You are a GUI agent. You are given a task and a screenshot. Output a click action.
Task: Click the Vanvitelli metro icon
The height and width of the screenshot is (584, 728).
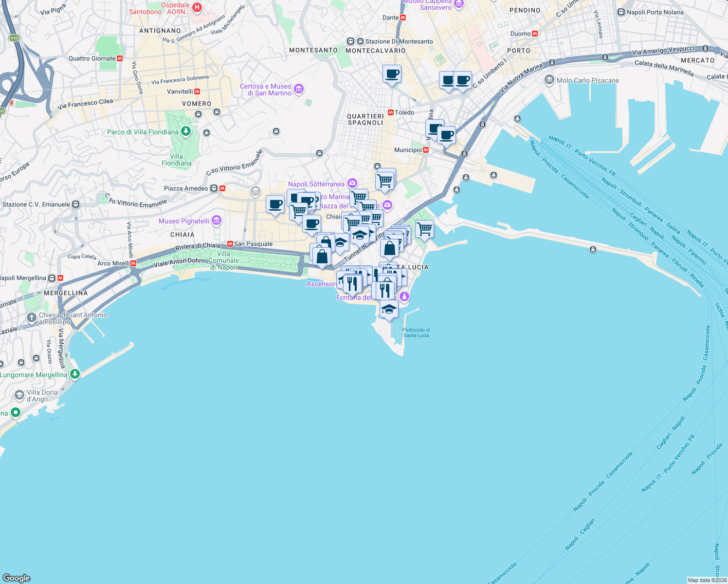tap(197, 91)
